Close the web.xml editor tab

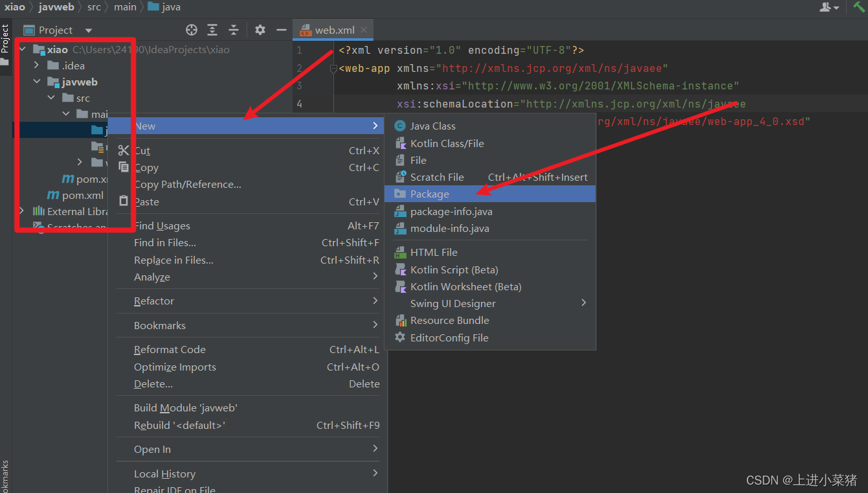coord(364,30)
